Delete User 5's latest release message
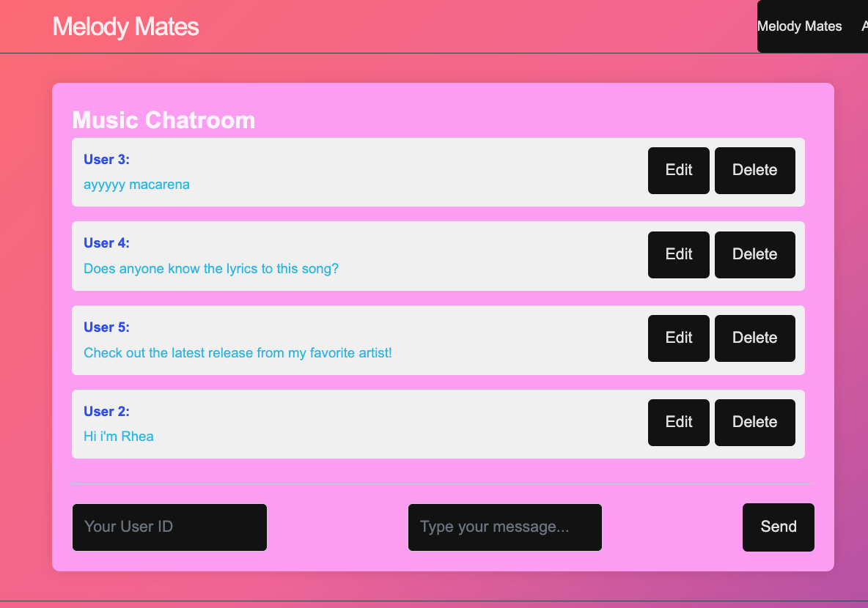 click(755, 338)
